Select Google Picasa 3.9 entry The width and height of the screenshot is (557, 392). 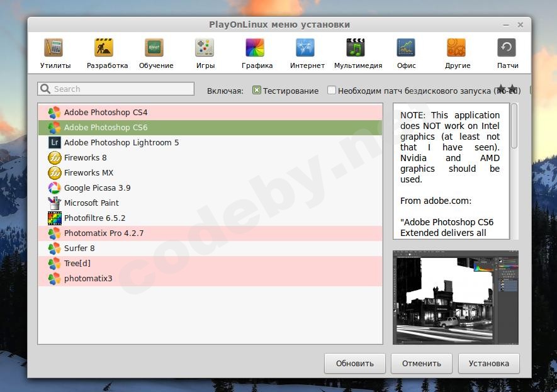pos(210,188)
